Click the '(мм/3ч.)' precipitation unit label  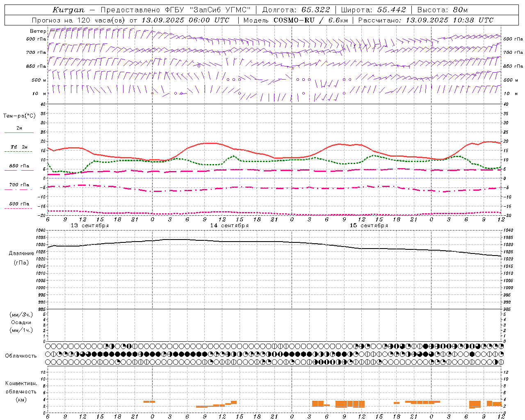tap(21, 315)
